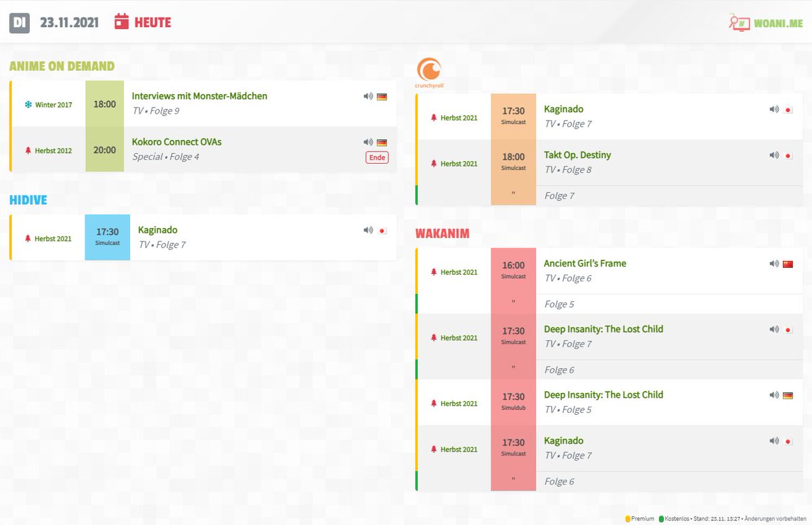Click TV • Folge 9 episode text
This screenshot has width=812, height=525.
point(156,111)
